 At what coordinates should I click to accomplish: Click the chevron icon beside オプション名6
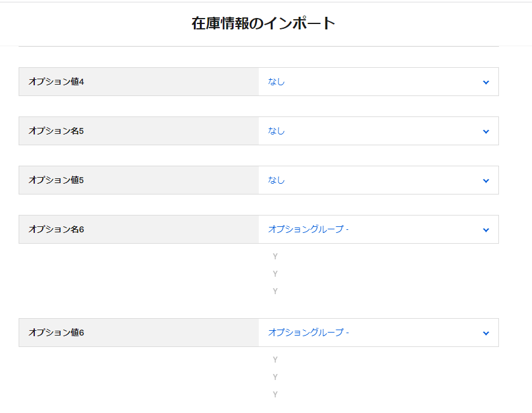tap(486, 229)
